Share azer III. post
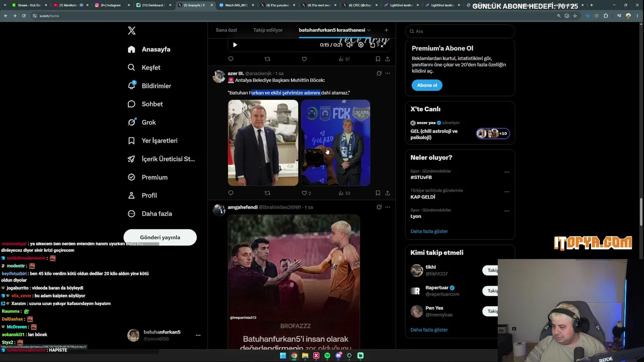 coord(387,193)
